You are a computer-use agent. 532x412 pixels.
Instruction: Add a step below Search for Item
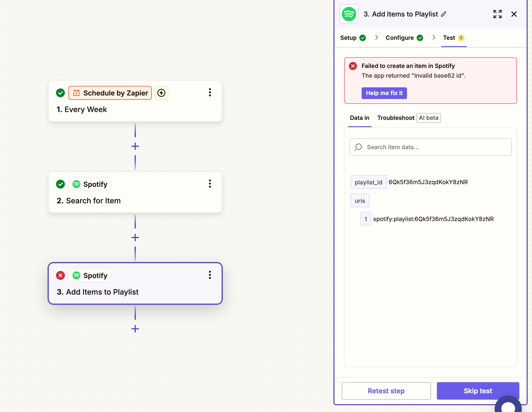(135, 238)
